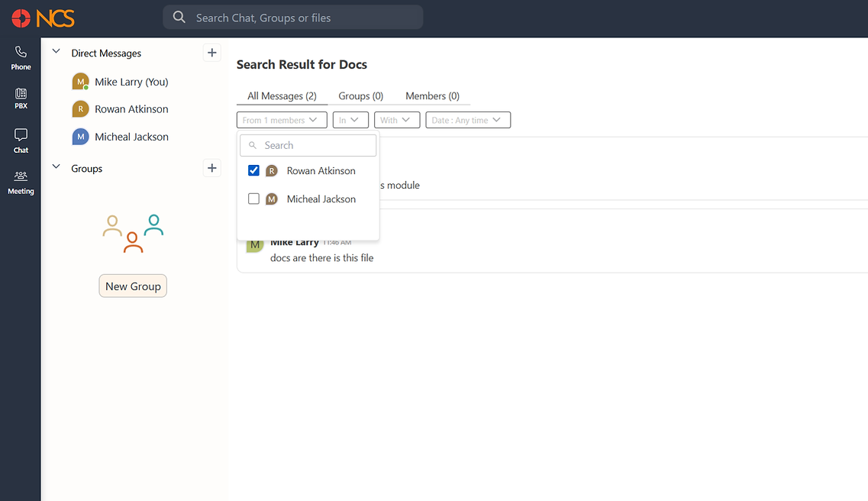
Task: Click the group people illustration
Action: click(133, 233)
